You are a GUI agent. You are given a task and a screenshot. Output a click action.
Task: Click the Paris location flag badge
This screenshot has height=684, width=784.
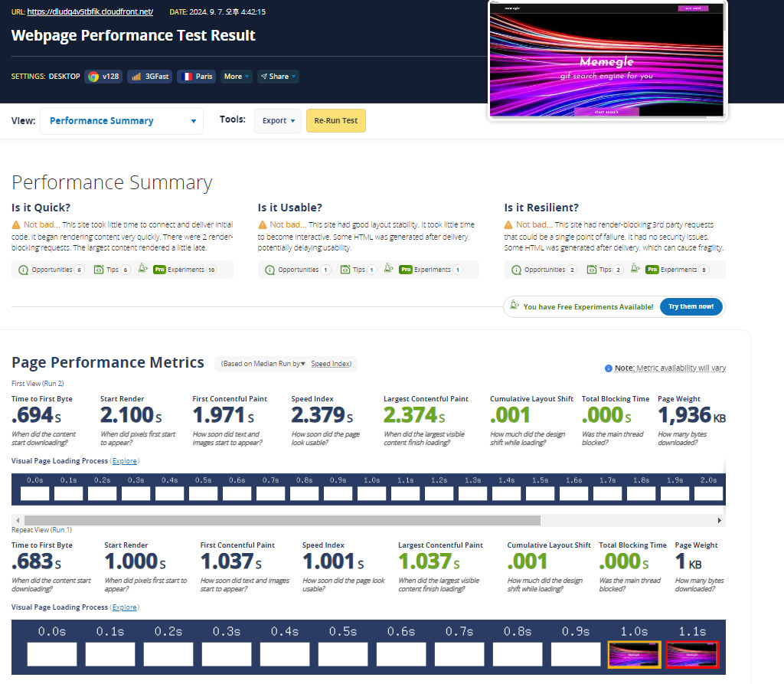[x=197, y=77]
